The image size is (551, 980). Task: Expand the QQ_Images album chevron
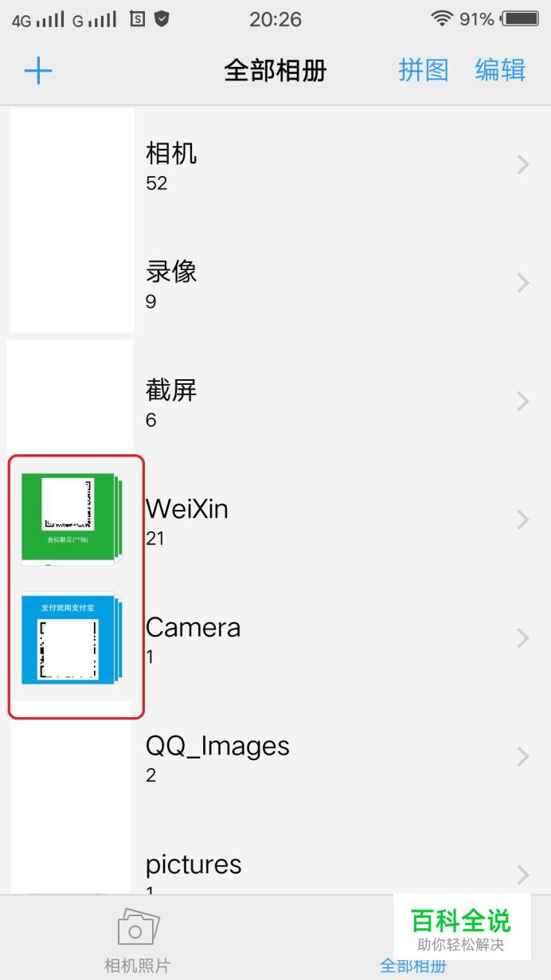pyautogui.click(x=523, y=756)
